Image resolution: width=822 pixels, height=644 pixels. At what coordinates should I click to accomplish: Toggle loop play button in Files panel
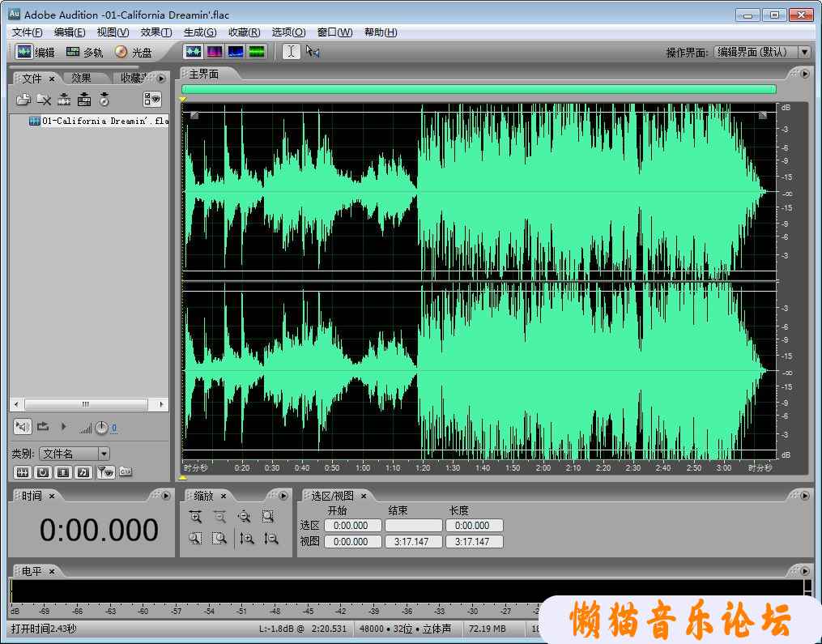pos(43,427)
